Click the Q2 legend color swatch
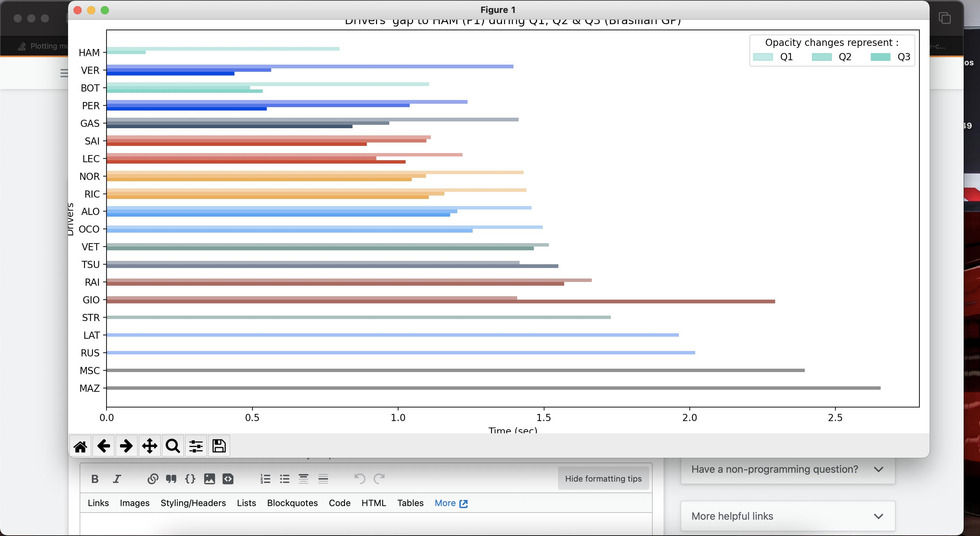 pyautogui.click(x=821, y=57)
